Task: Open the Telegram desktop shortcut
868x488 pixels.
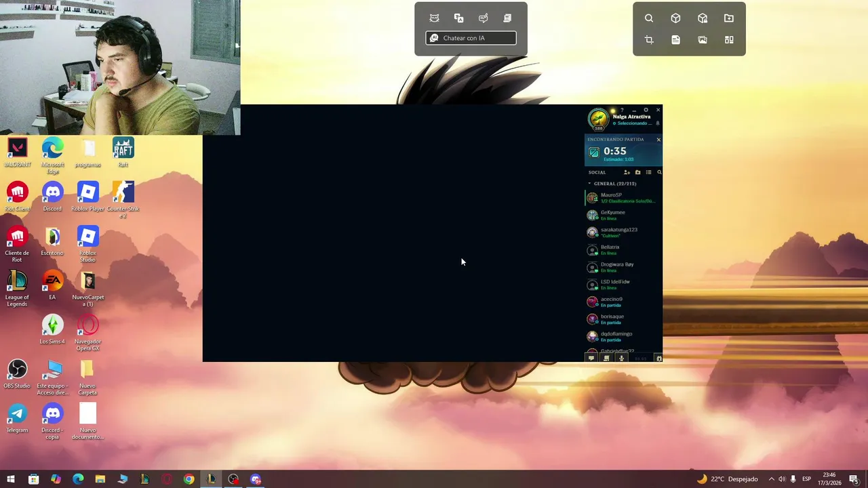Action: click(x=17, y=418)
